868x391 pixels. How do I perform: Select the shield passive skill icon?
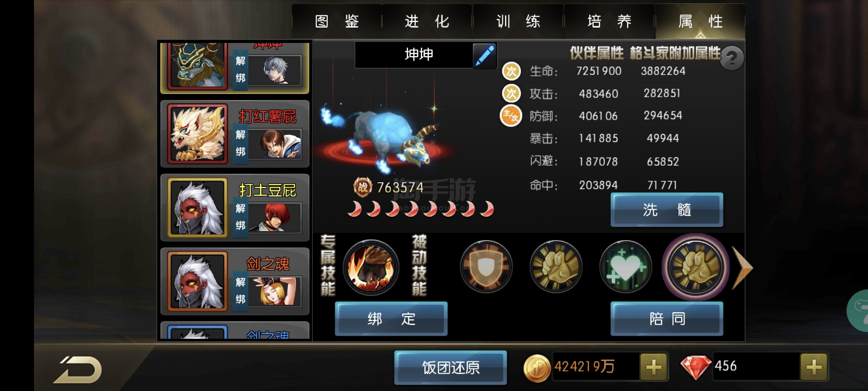[x=486, y=267]
